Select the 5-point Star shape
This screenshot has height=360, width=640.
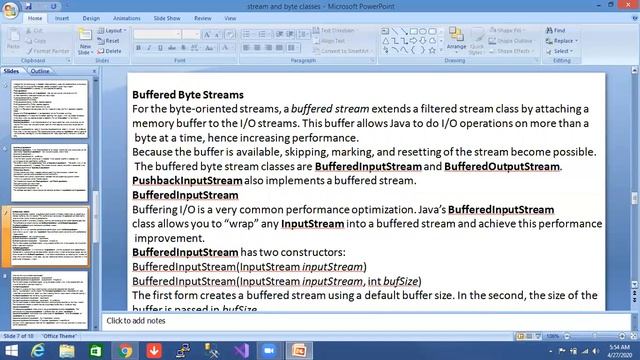point(432,50)
